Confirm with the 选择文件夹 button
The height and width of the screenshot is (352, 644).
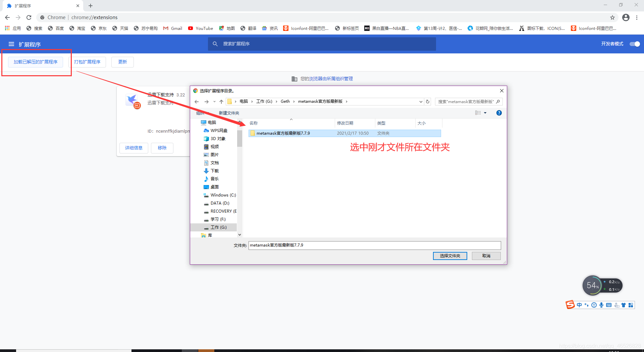click(450, 256)
